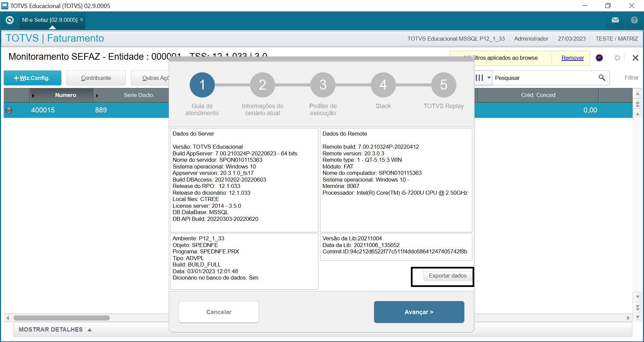The height and width of the screenshot is (342, 644).
Task: Click the TOTVS Replay step circle
Action: [443, 85]
